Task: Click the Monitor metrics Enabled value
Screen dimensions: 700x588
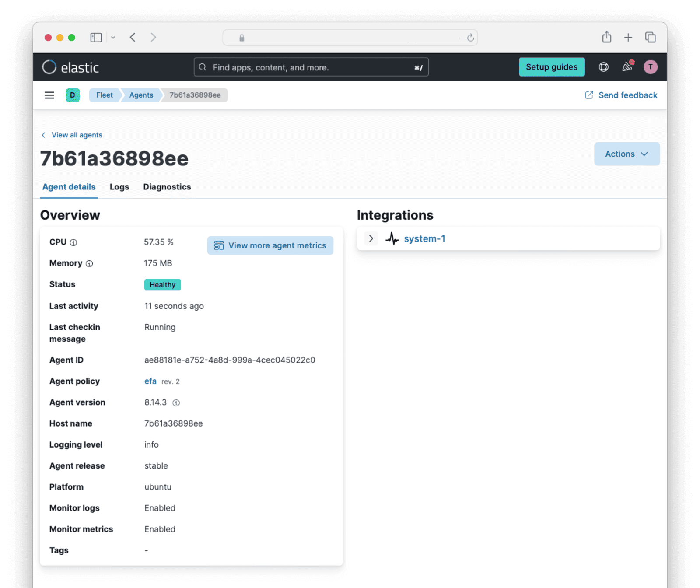Action: click(x=160, y=529)
